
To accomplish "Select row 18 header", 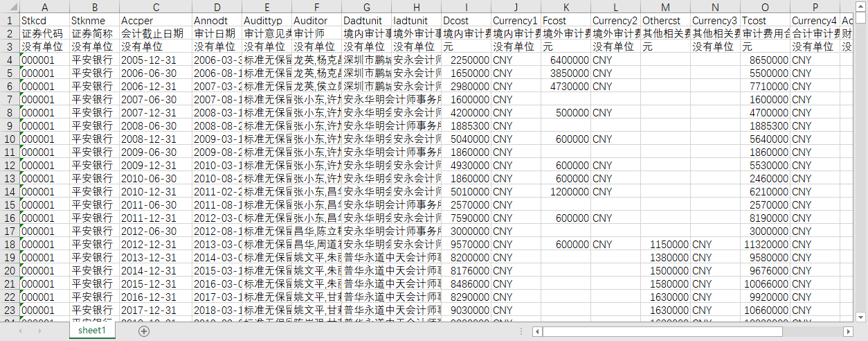I will (10, 244).
